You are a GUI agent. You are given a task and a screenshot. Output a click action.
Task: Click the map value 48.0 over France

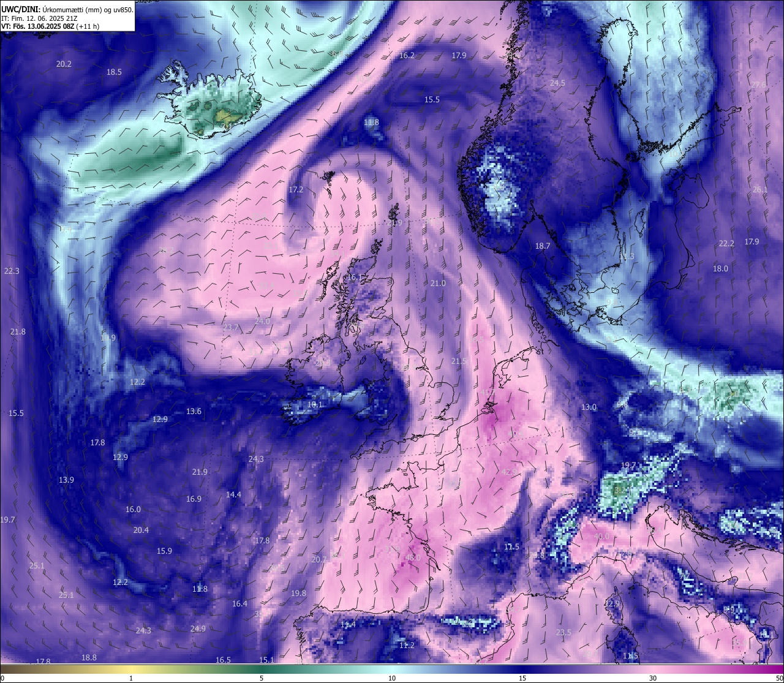pyautogui.click(x=413, y=558)
